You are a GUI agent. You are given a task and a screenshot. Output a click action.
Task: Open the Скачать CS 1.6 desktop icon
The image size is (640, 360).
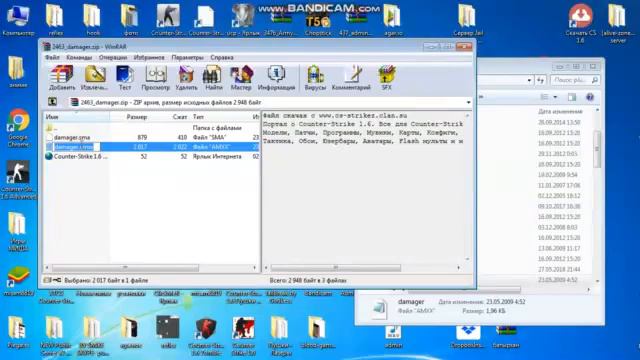[x=580, y=22]
